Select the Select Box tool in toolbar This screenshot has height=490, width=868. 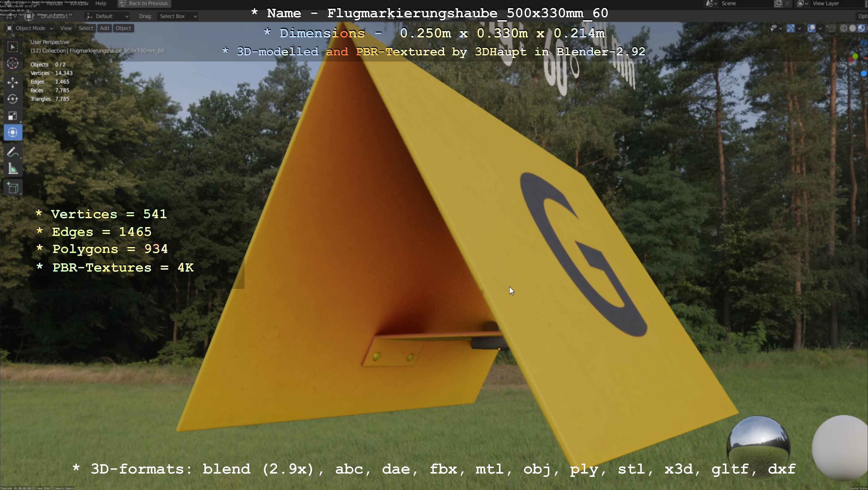pyautogui.click(x=13, y=47)
